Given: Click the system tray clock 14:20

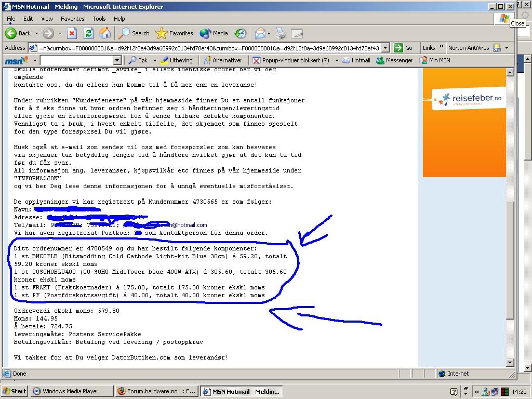Looking at the screenshot, I should 519,392.
